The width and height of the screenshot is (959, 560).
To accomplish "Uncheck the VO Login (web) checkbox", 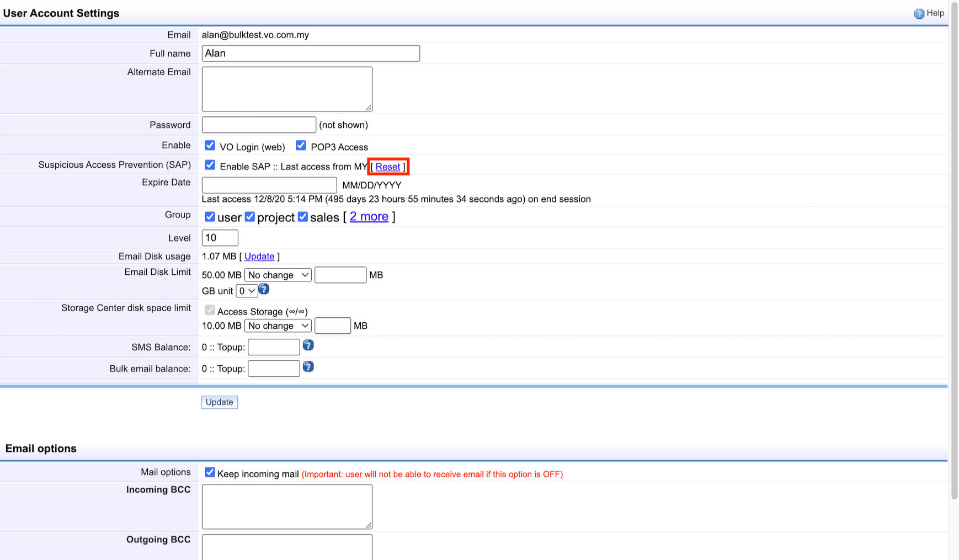I will [x=210, y=146].
